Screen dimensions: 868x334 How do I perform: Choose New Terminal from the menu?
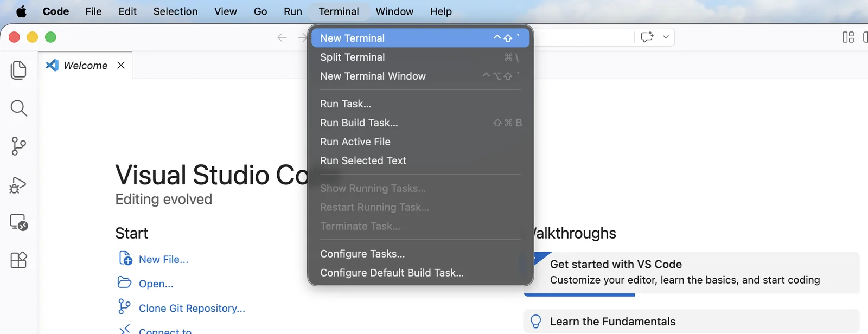(420, 38)
